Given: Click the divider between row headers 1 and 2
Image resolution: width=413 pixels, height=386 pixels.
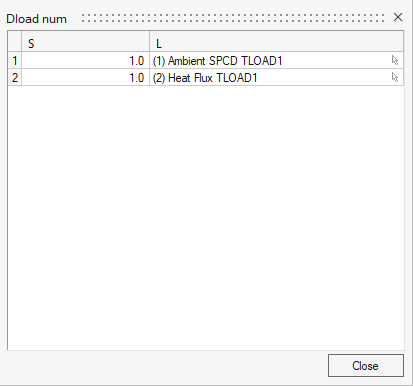Looking at the screenshot, I should tap(15, 69).
